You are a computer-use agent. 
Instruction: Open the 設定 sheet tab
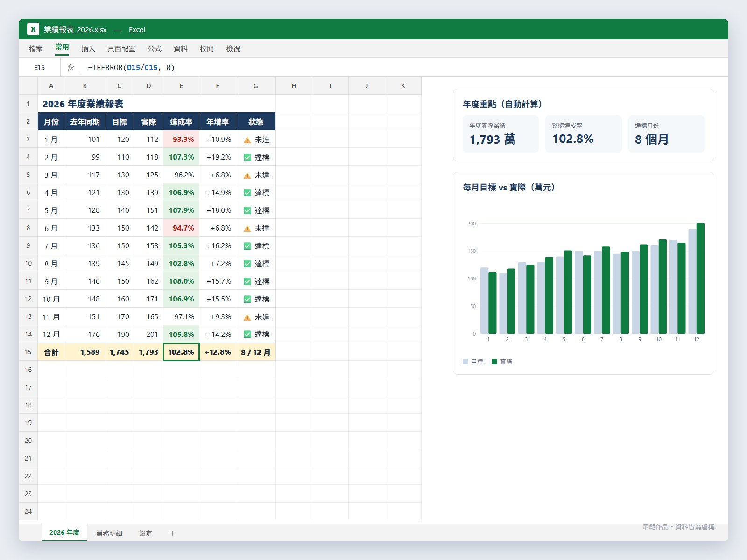coord(146,533)
